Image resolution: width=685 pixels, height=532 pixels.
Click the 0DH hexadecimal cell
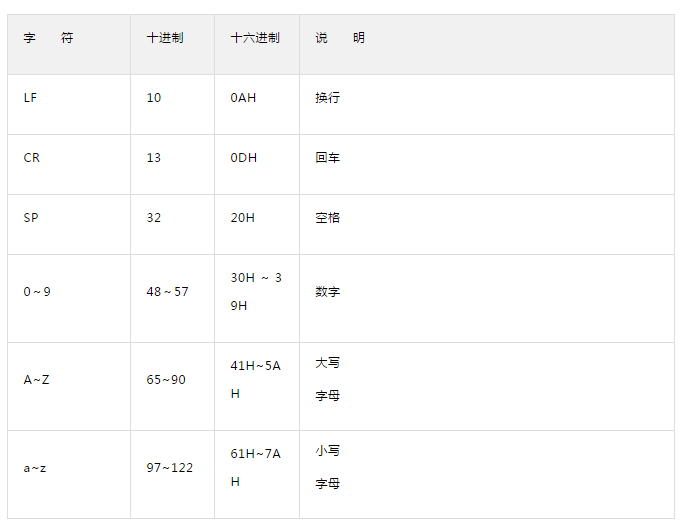243,158
